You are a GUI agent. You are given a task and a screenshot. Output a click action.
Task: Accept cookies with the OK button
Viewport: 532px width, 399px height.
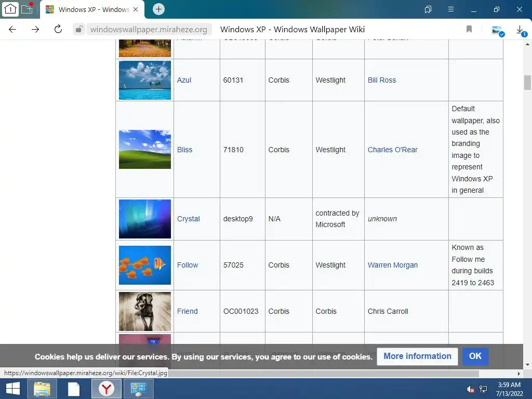click(x=475, y=356)
